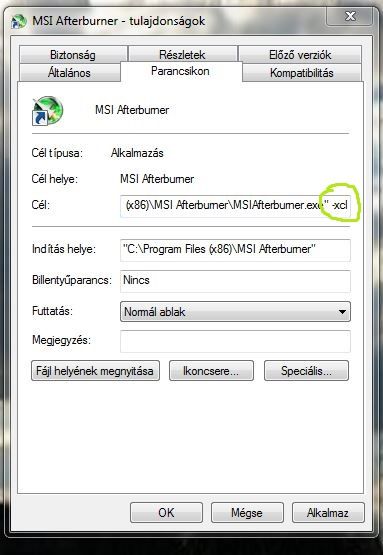Switch to the Általános tab
Viewport: 383px width, 555px height.
(x=69, y=73)
